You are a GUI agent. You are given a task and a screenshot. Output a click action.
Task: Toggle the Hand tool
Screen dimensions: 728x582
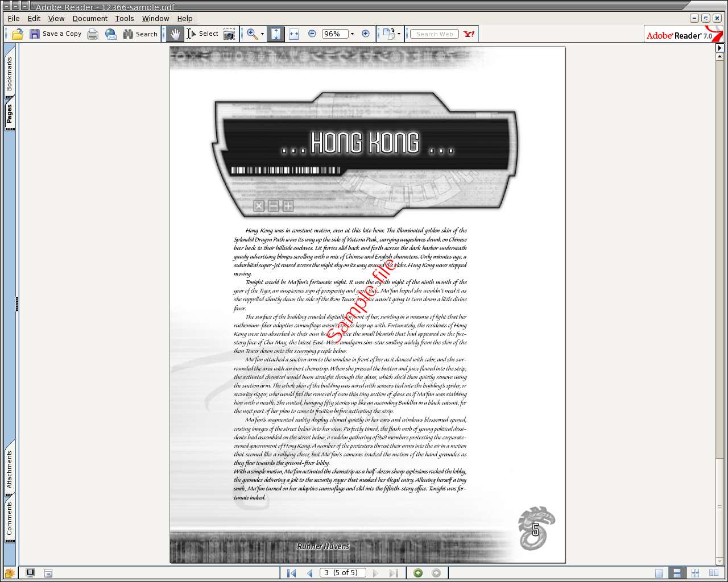click(175, 34)
